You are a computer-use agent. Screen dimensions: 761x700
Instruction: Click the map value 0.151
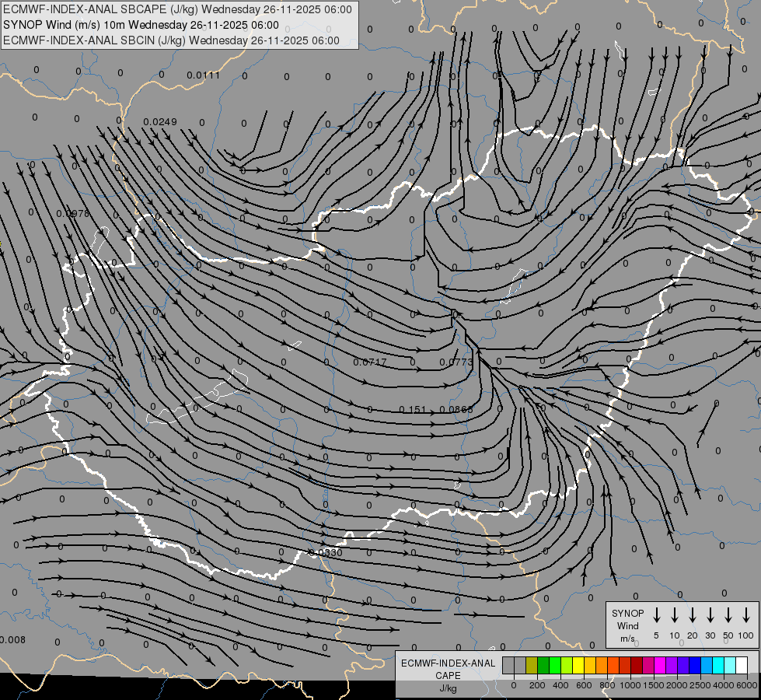pos(412,410)
